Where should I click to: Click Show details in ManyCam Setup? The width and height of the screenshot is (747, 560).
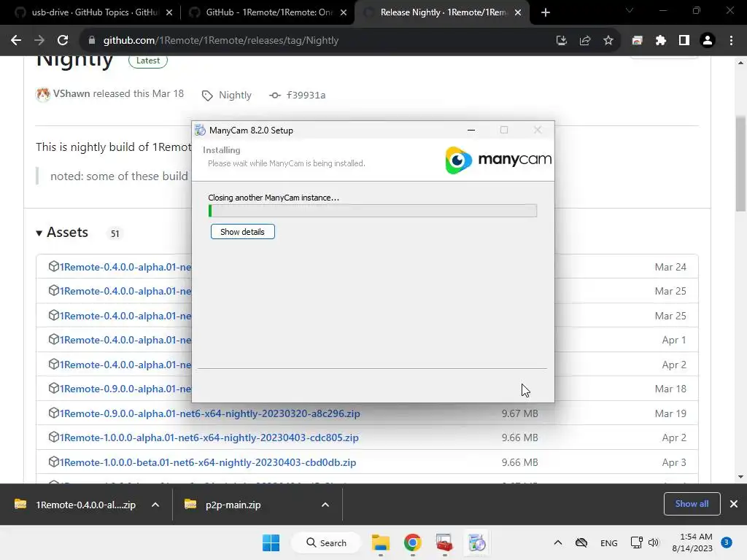coord(242,232)
